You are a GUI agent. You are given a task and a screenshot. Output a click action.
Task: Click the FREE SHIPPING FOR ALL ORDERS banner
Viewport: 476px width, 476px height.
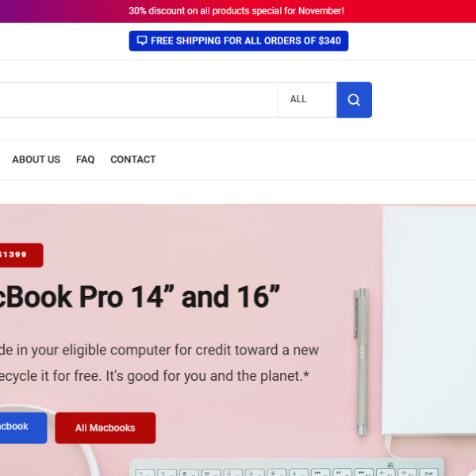click(239, 40)
